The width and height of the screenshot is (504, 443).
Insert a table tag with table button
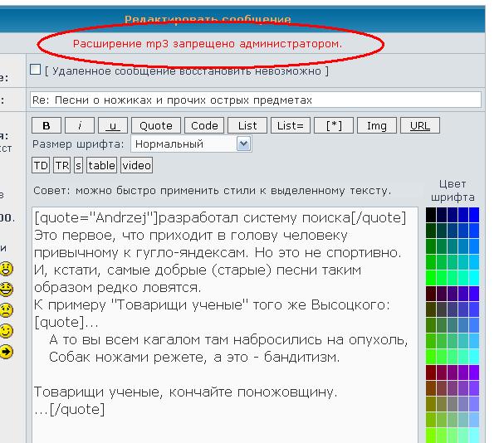coord(101,165)
